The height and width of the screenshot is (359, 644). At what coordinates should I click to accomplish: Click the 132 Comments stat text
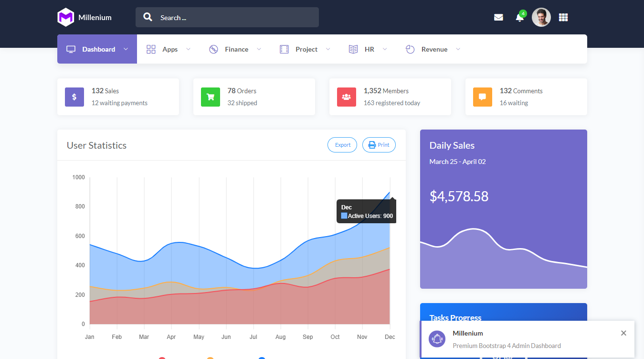[521, 91]
